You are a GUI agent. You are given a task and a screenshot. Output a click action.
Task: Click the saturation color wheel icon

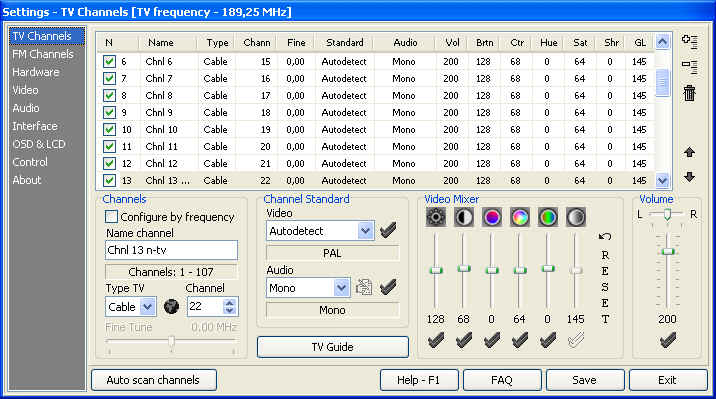coord(520,217)
